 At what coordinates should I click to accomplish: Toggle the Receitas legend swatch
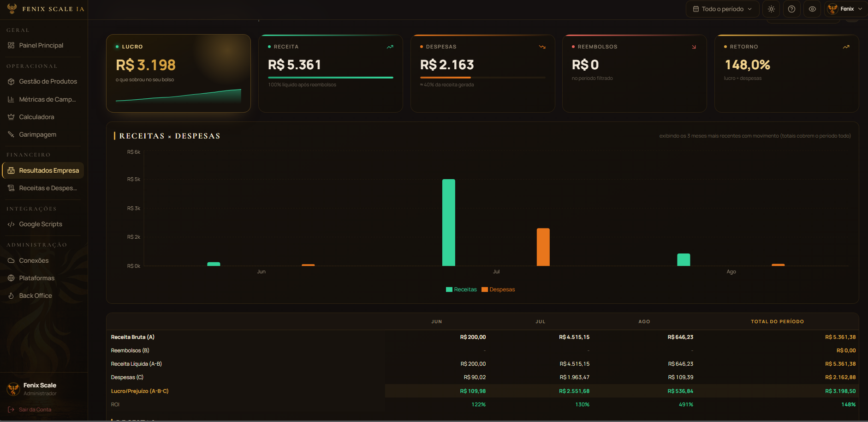[x=449, y=289]
